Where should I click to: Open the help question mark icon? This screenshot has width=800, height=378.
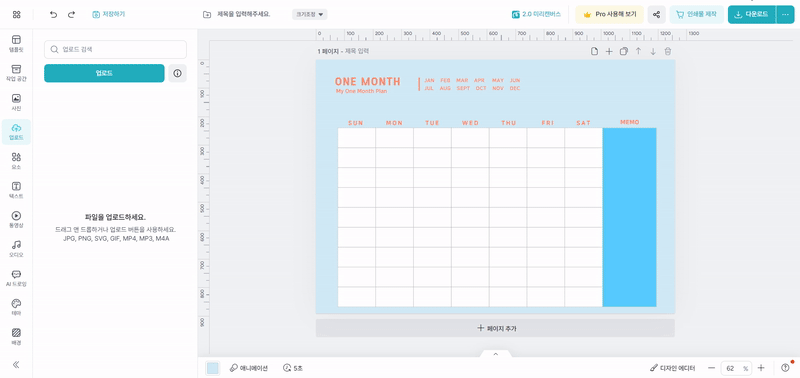(785, 368)
